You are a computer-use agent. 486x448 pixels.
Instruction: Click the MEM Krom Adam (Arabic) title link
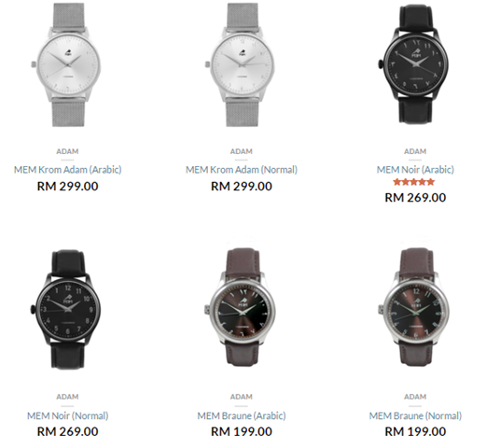point(68,170)
